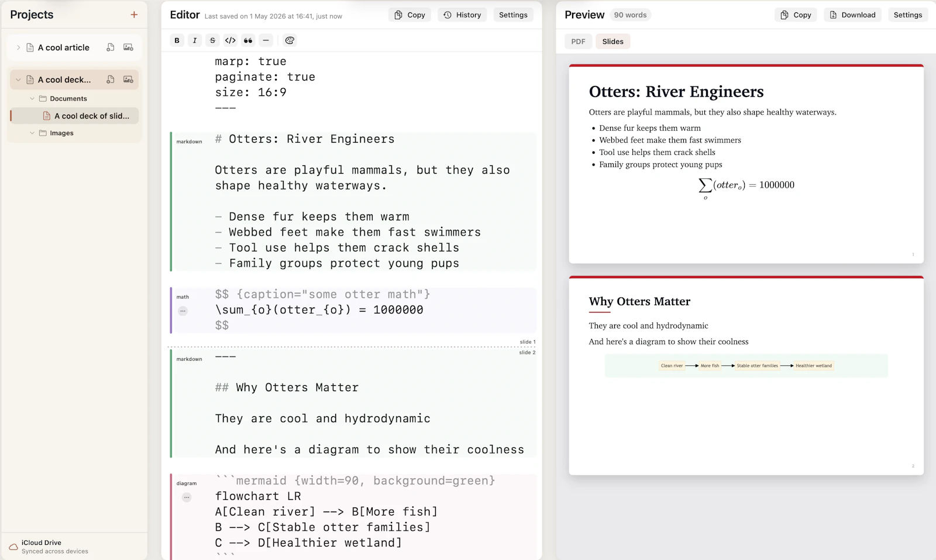Click the iCloud Drive cloud icon
This screenshot has width=936, height=560.
pyautogui.click(x=13, y=547)
